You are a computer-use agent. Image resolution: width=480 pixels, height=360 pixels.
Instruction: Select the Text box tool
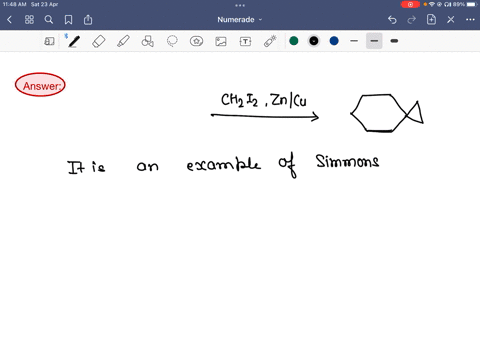point(245,41)
